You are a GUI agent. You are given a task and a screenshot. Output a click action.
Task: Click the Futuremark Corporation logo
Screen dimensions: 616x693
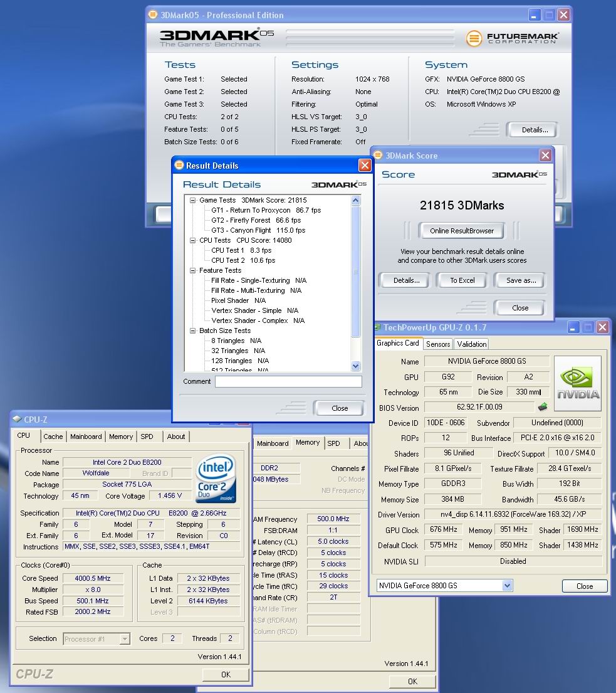tap(512, 38)
